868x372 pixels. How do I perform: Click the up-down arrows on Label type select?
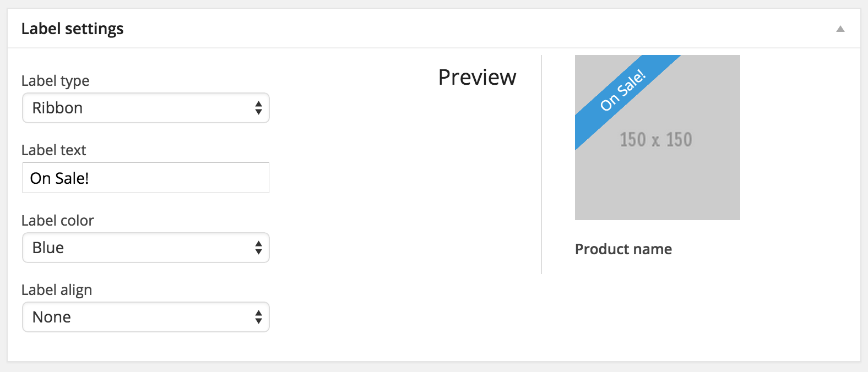point(258,108)
